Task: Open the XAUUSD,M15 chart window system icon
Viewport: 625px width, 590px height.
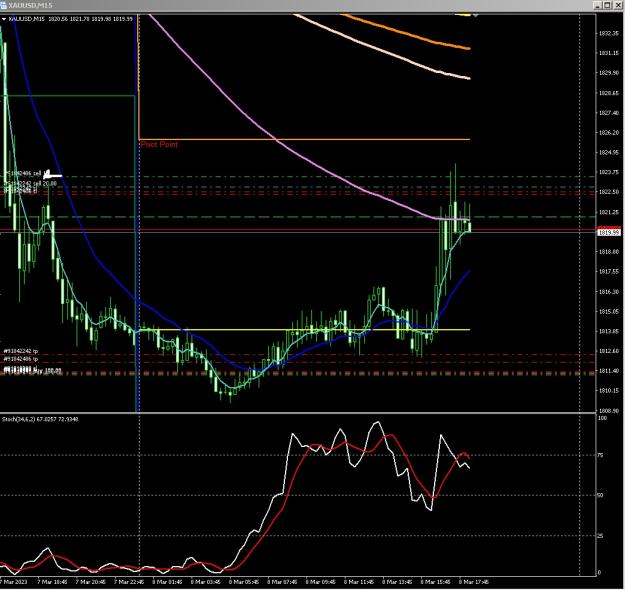Action: [x=4, y=5]
